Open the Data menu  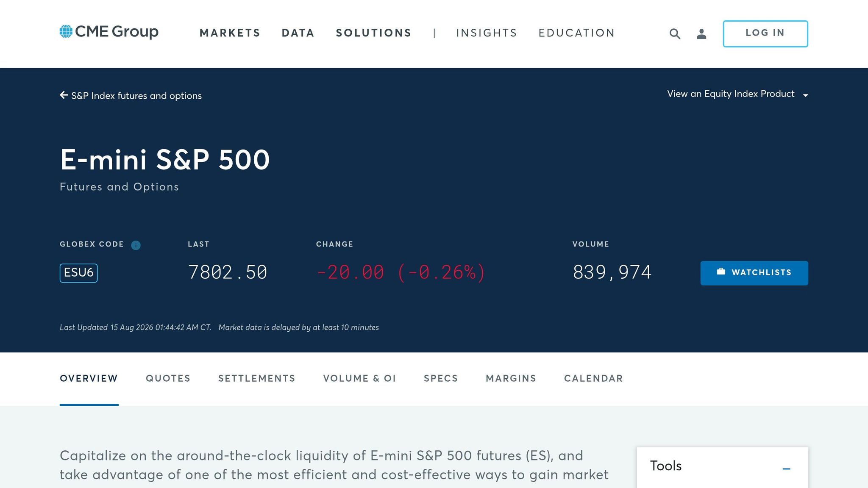(298, 33)
